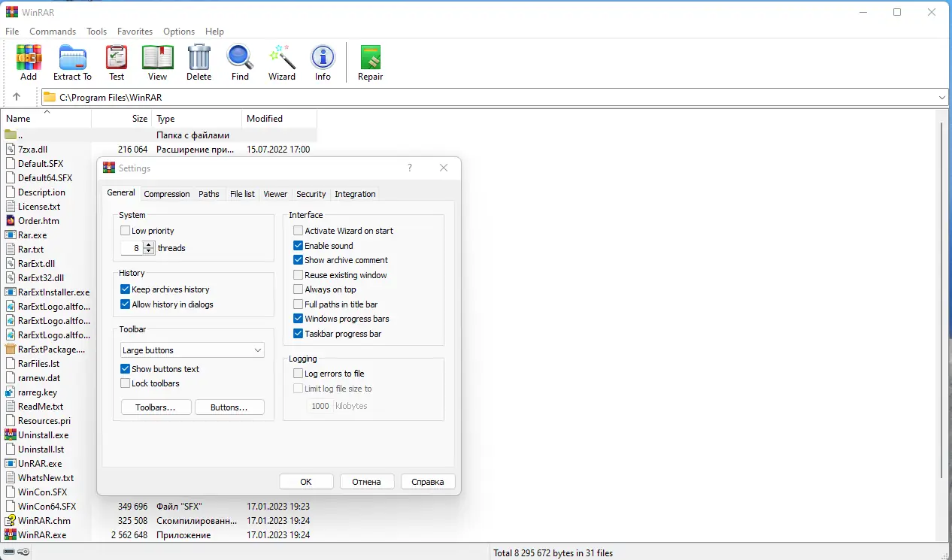This screenshot has height=560, width=952.
Task: Click the View file toolbar icon
Action: pos(157,57)
